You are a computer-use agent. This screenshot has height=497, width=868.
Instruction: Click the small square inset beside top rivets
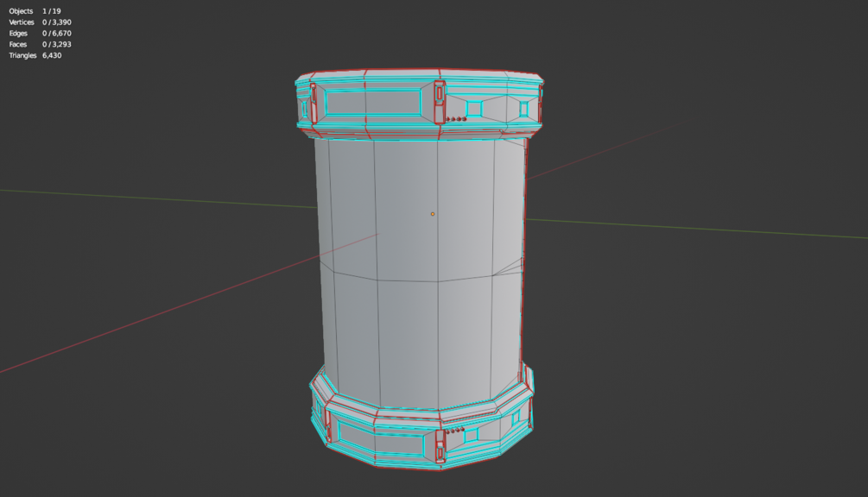tap(474, 109)
